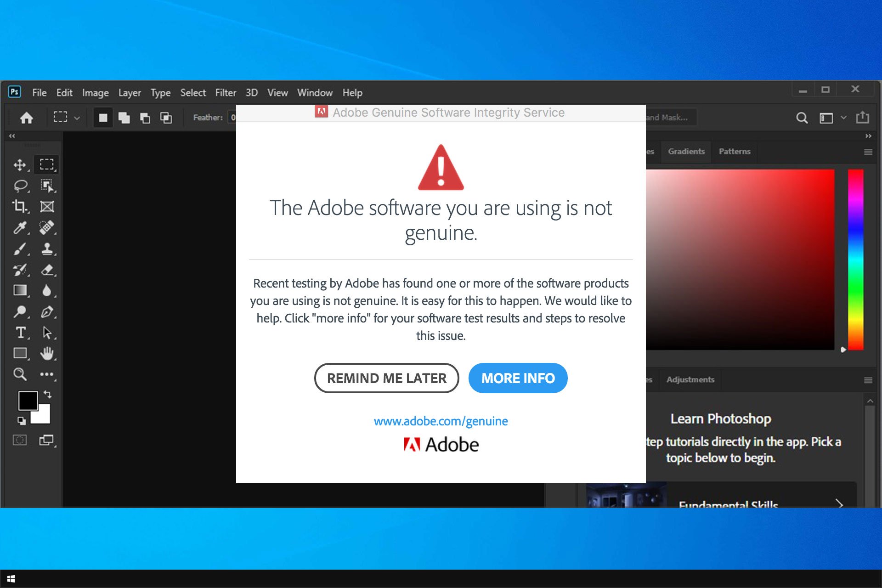The width and height of the screenshot is (882, 588).
Task: Open the workspace switcher dropdown
Action: (x=843, y=118)
